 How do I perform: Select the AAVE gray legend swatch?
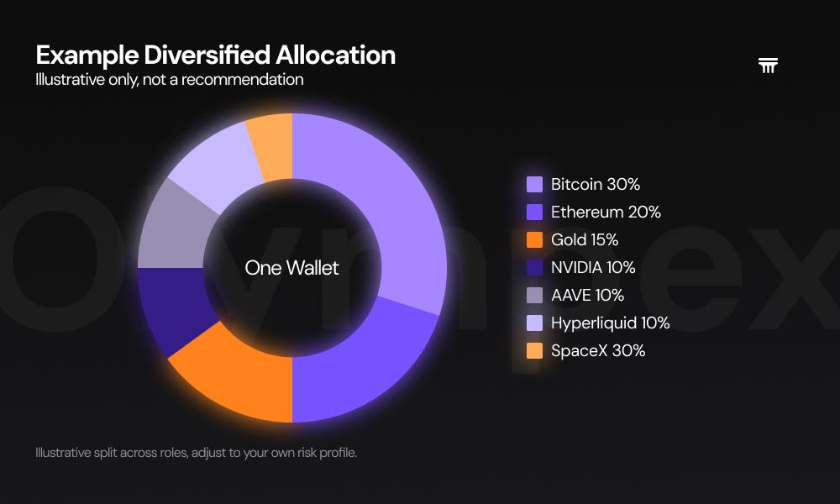[x=534, y=295]
